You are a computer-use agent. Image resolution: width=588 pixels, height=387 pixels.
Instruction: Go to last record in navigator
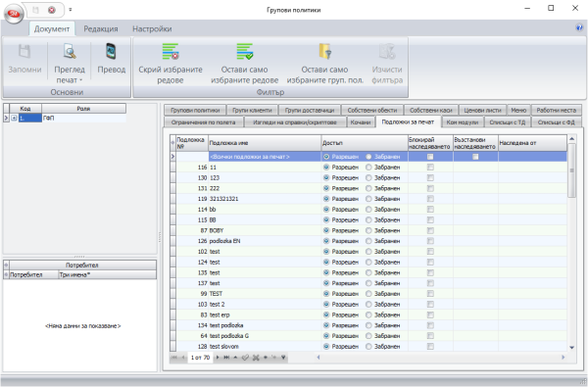(226, 358)
